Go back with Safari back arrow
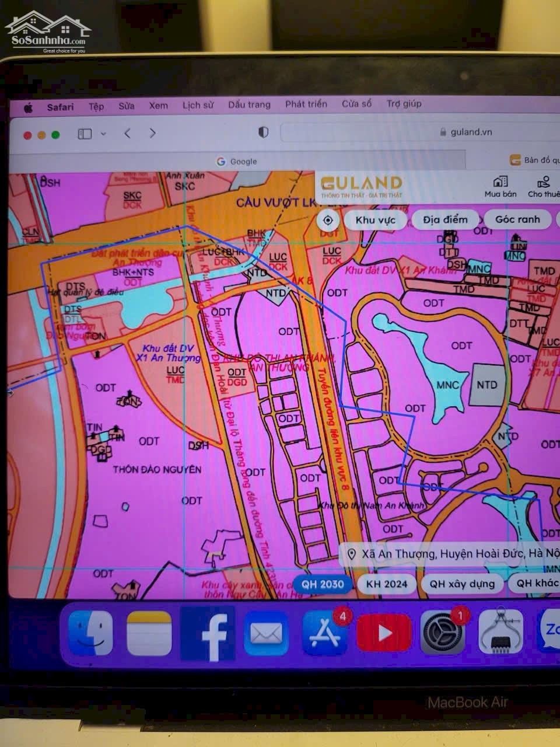 point(128,134)
